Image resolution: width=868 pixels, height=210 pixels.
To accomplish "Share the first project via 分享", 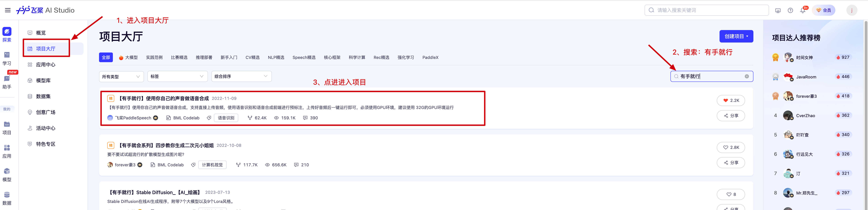I will point(731,116).
